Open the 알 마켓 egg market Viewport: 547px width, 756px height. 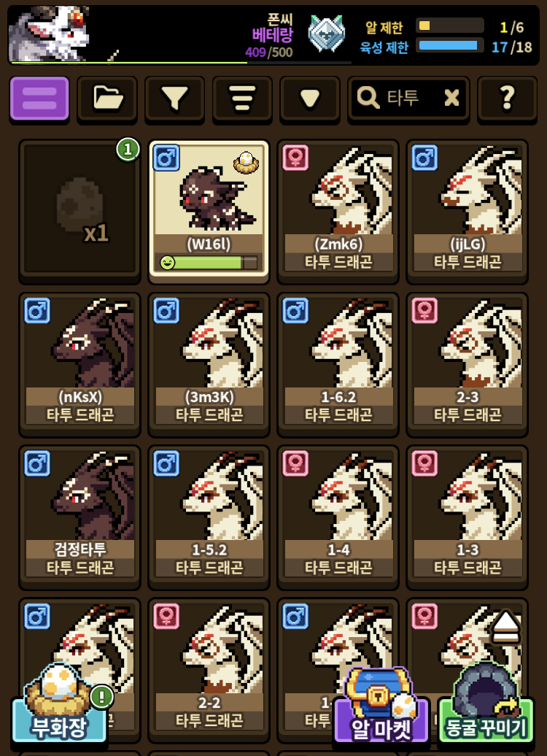coord(381,707)
